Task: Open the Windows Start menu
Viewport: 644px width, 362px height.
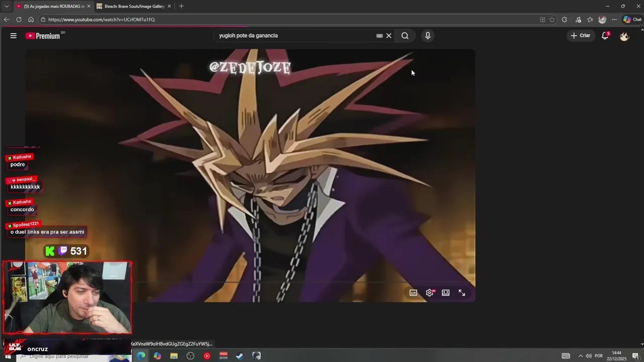Action: click(x=8, y=356)
